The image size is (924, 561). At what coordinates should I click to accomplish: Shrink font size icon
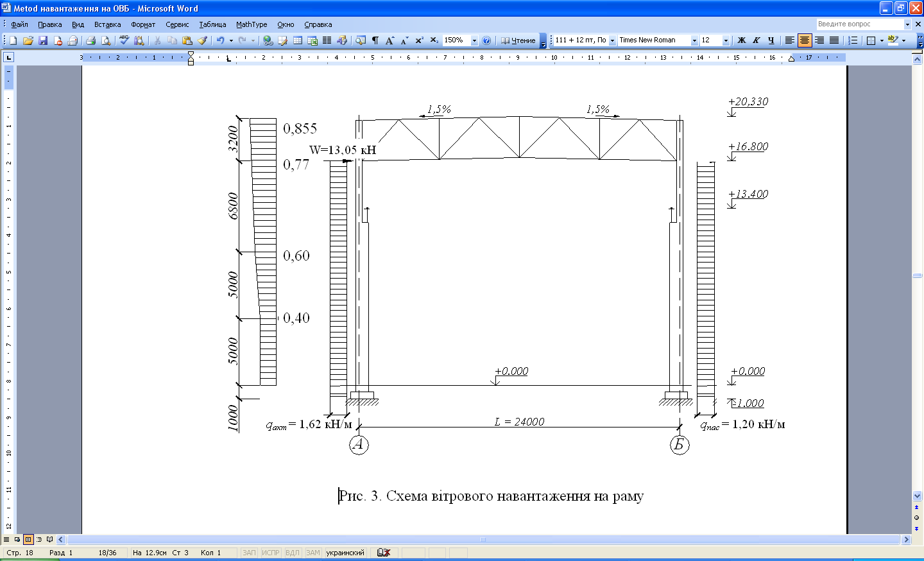click(x=404, y=40)
